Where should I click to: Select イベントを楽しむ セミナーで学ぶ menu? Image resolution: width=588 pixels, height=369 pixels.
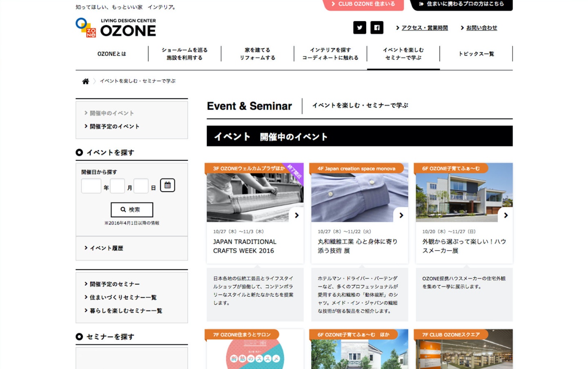coord(403,54)
